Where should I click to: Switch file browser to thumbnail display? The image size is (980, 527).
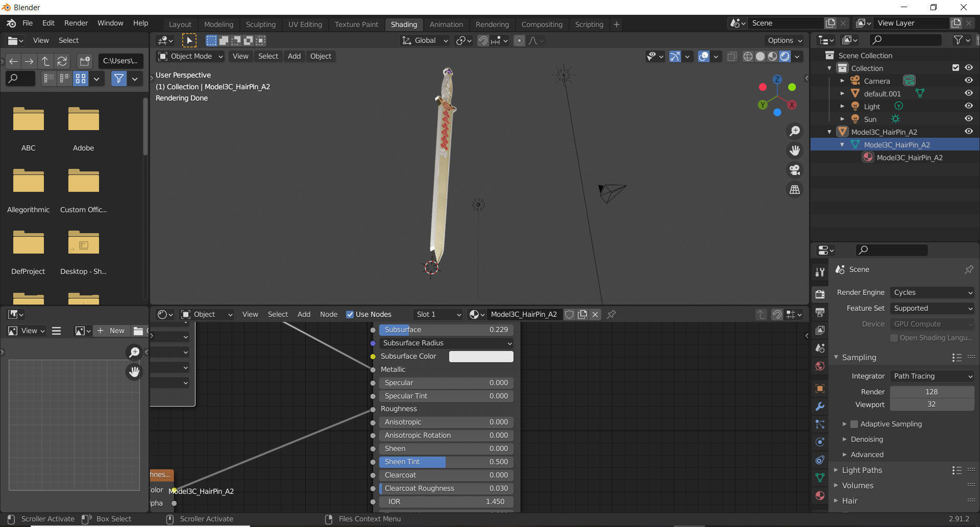point(81,79)
